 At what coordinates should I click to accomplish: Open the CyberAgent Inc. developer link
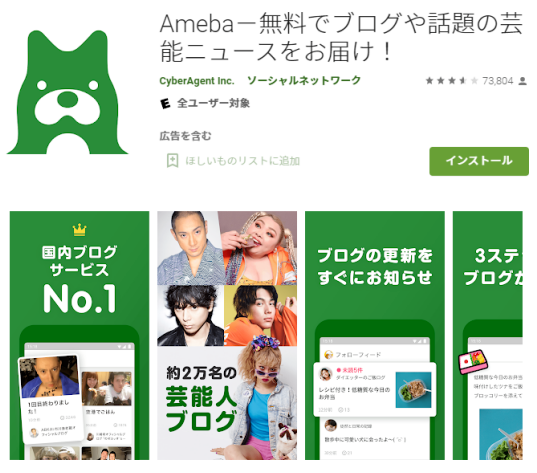pos(197,81)
